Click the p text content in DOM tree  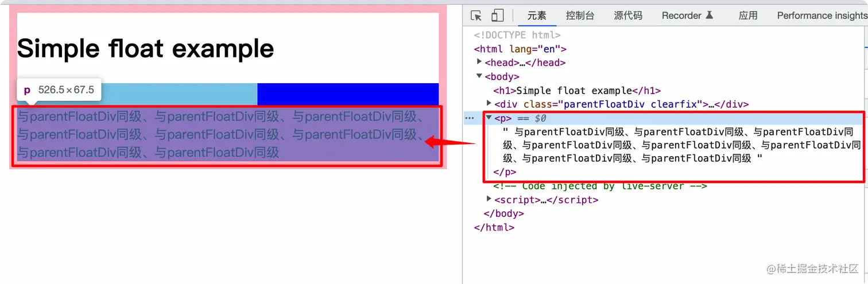(681, 145)
